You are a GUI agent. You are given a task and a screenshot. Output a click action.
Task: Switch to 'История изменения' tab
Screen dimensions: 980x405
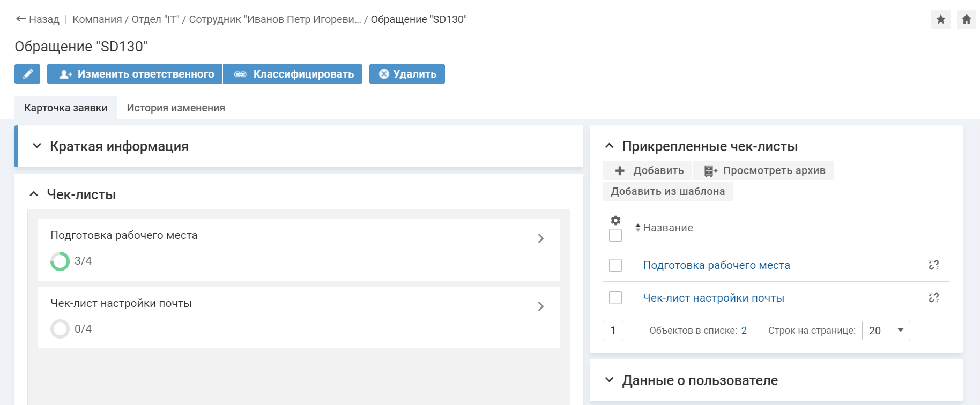point(176,108)
